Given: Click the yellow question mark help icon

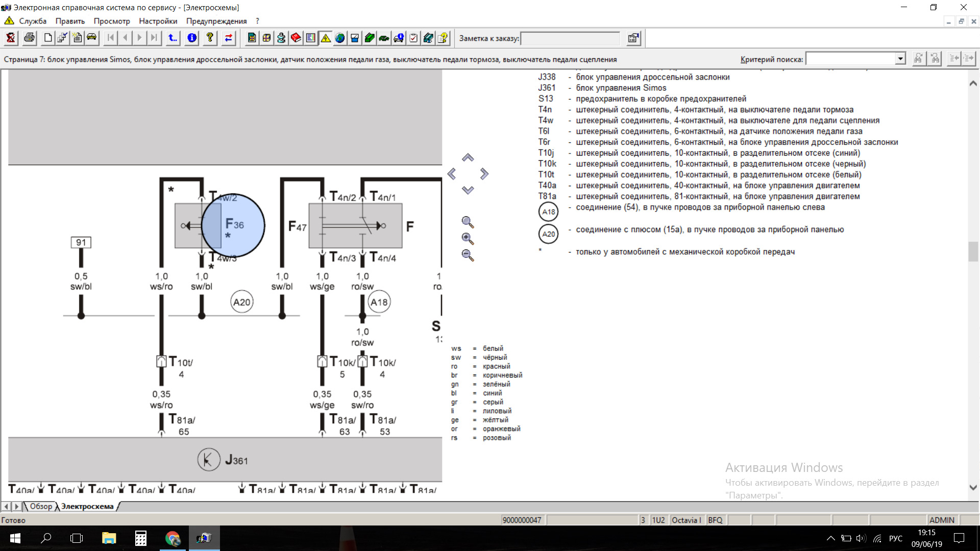Looking at the screenshot, I should pyautogui.click(x=210, y=38).
